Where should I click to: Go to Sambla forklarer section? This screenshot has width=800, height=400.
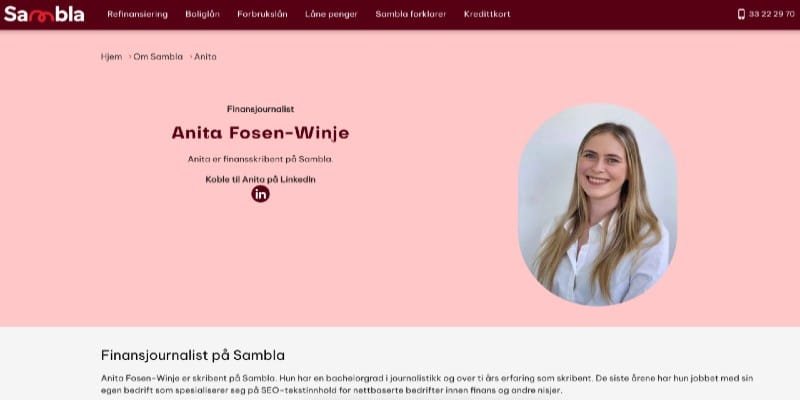coord(411,14)
